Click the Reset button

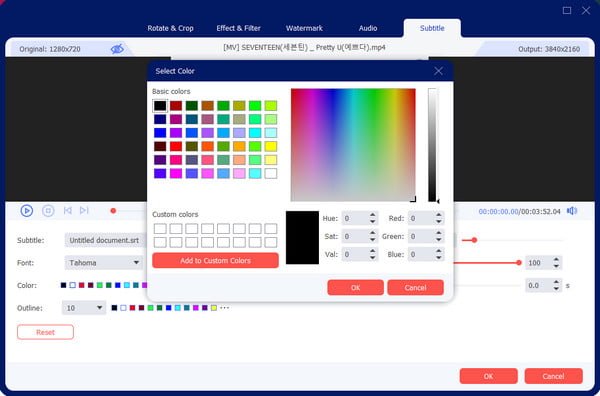45,332
